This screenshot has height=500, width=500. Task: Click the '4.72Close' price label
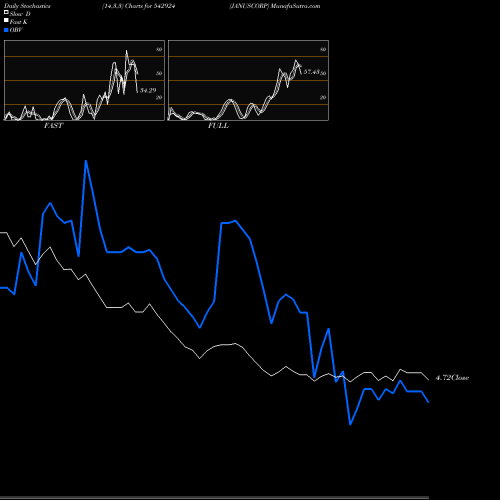point(452,378)
